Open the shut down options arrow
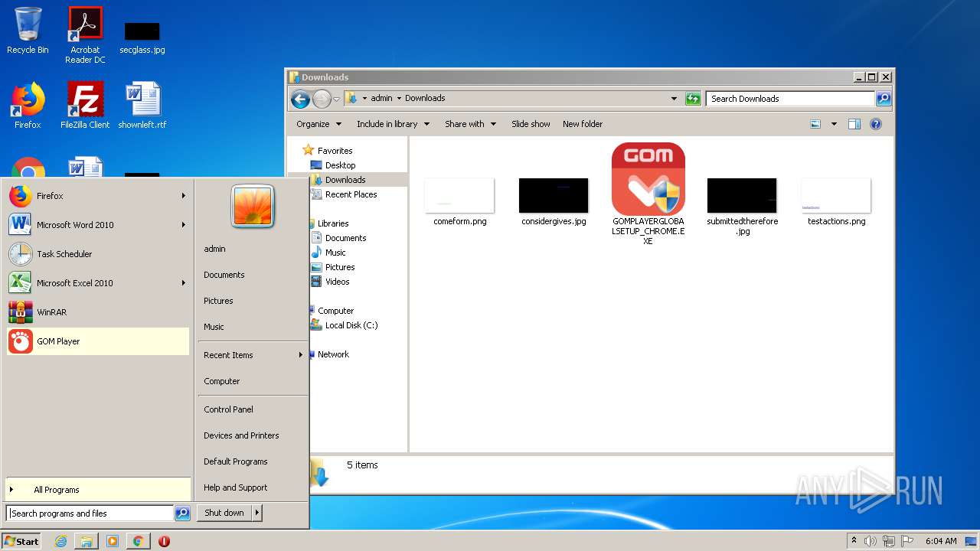This screenshot has width=980, height=551. [x=257, y=513]
